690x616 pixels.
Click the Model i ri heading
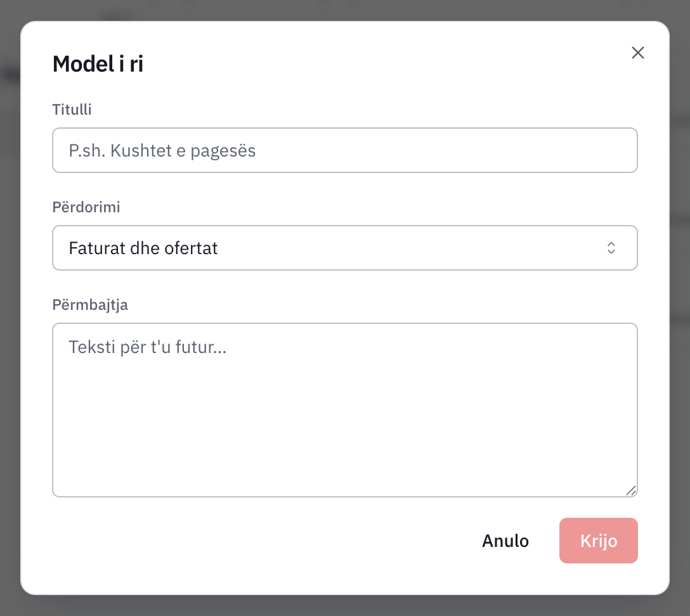click(98, 64)
